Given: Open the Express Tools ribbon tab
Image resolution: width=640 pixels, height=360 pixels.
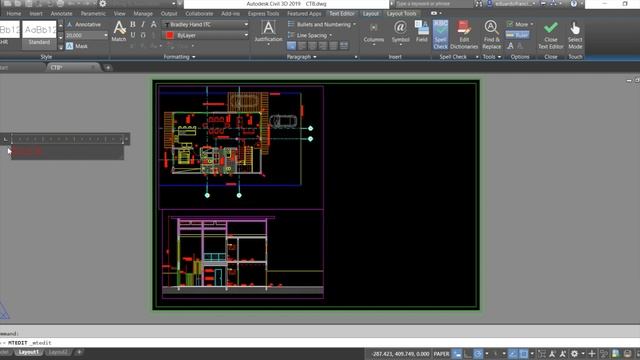Looking at the screenshot, I should tap(264, 13).
